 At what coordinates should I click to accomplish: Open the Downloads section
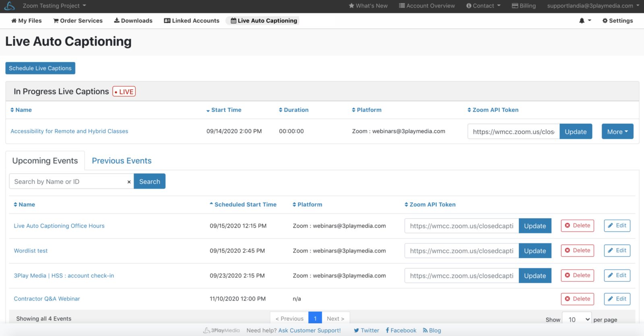pyautogui.click(x=133, y=20)
